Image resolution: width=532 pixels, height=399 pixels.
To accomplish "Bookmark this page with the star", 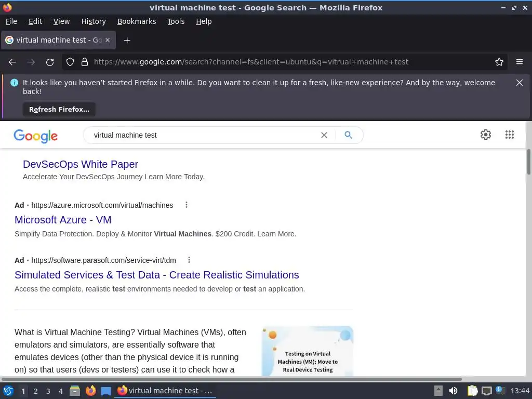I will (x=499, y=62).
